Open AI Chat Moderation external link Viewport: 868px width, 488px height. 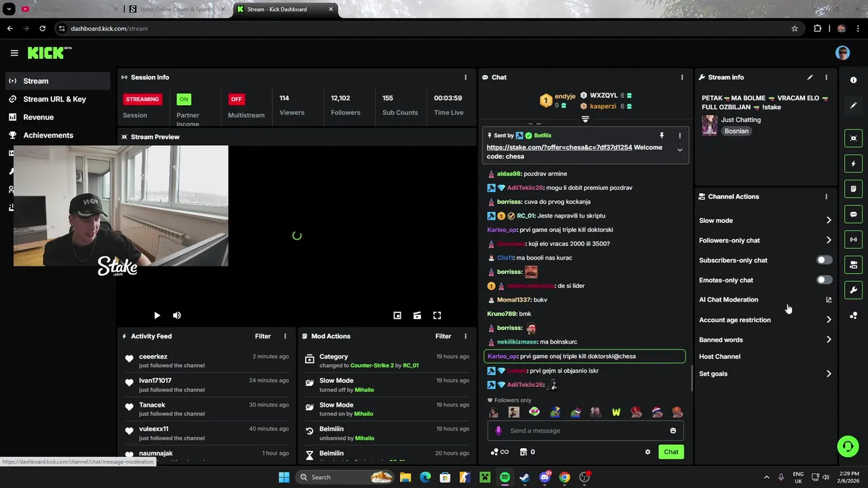(x=829, y=300)
